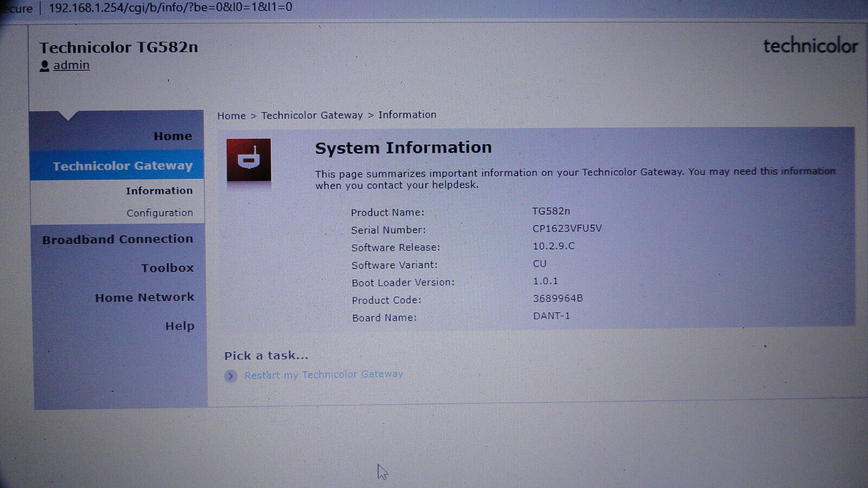
Task: Select software variant value CU
Action: (x=539, y=264)
